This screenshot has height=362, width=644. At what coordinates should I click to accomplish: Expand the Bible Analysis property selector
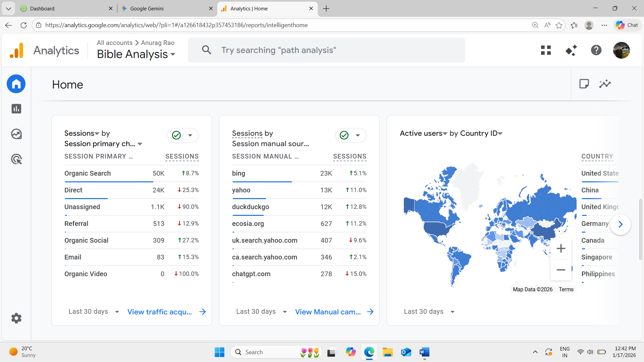[x=136, y=54]
